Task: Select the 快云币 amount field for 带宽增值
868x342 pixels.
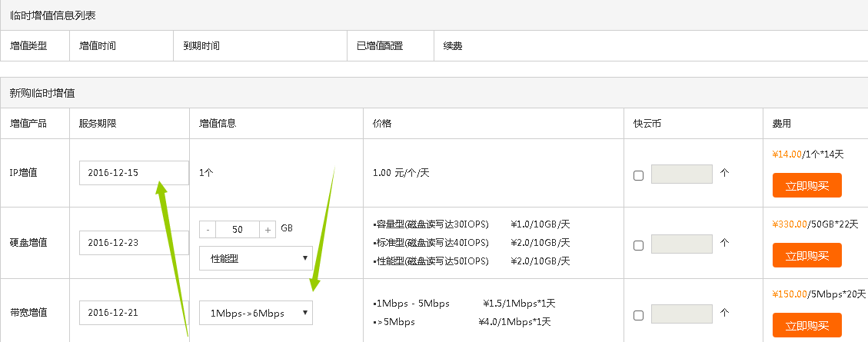Action: point(681,314)
